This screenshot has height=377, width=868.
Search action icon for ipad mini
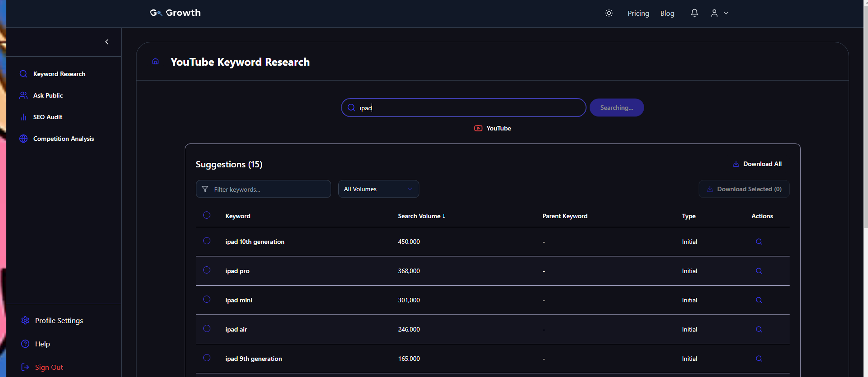[x=759, y=300]
